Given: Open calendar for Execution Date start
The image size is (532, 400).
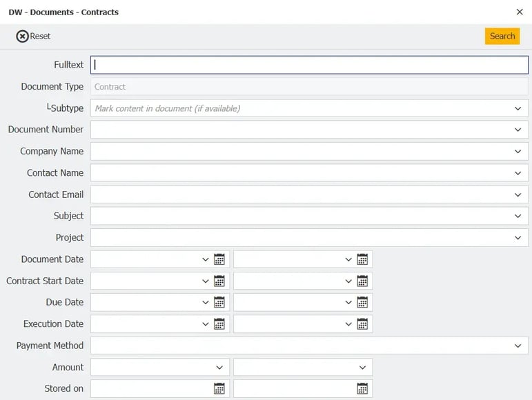Looking at the screenshot, I should click(x=219, y=324).
